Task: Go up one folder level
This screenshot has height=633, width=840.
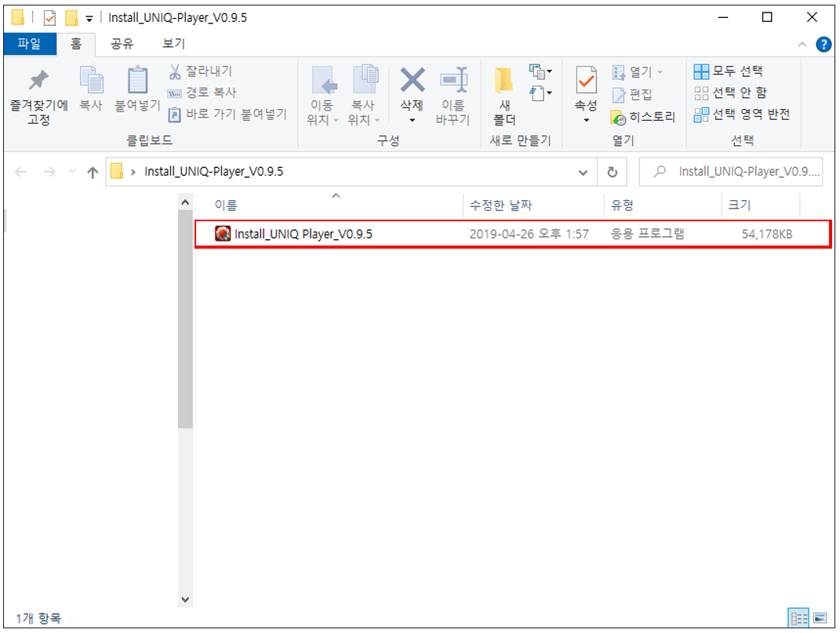Action: pos(93,172)
